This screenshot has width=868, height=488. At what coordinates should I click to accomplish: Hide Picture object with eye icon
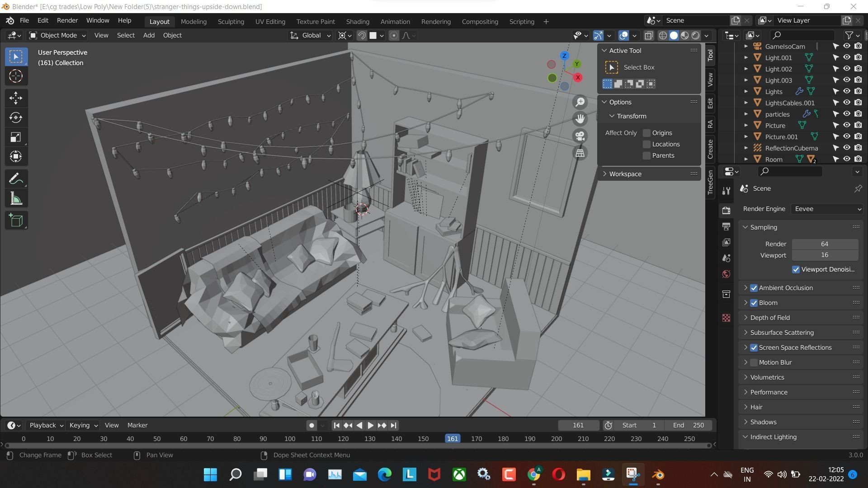(847, 125)
